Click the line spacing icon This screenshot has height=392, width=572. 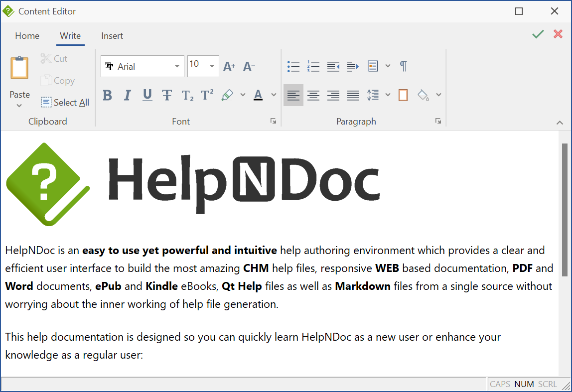(373, 95)
